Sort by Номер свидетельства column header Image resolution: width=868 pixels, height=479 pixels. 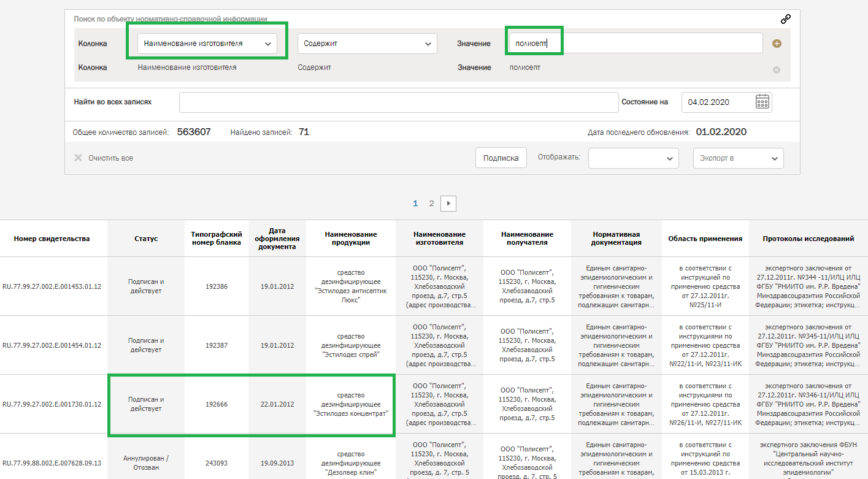coord(52,239)
